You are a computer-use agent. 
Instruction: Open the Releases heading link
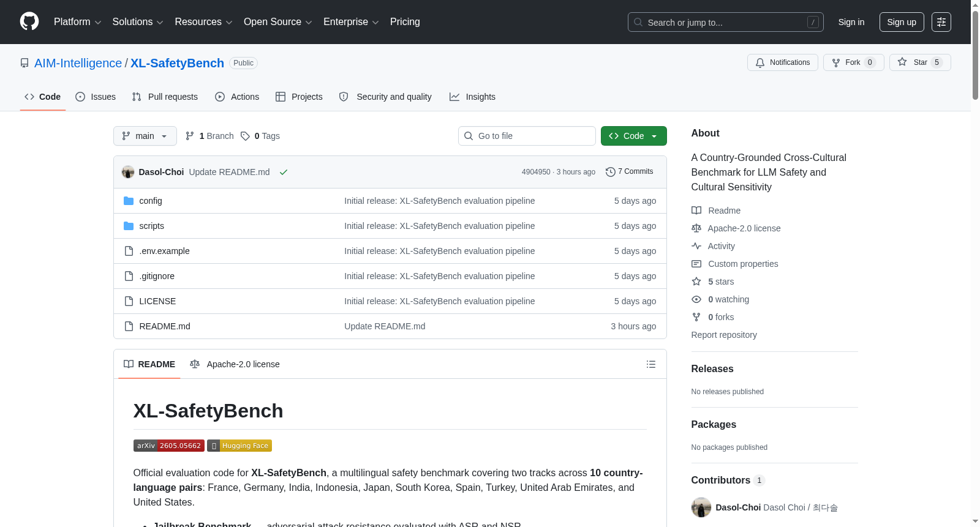coord(712,368)
